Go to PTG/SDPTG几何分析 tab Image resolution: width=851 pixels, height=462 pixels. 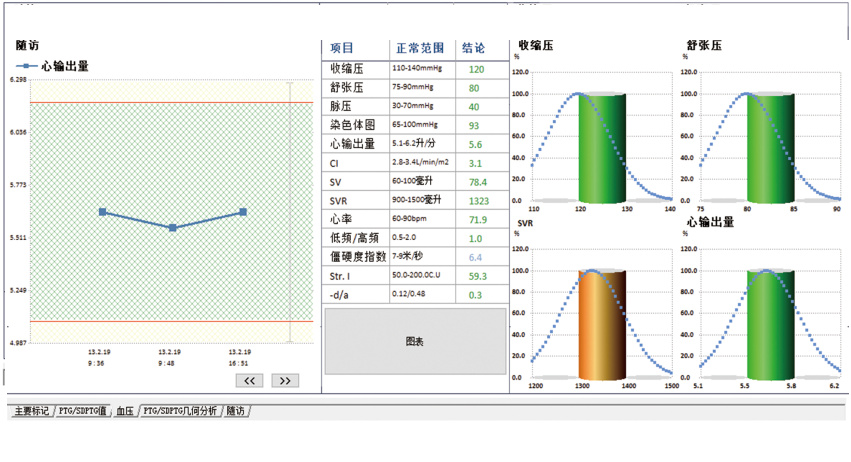tap(180, 411)
